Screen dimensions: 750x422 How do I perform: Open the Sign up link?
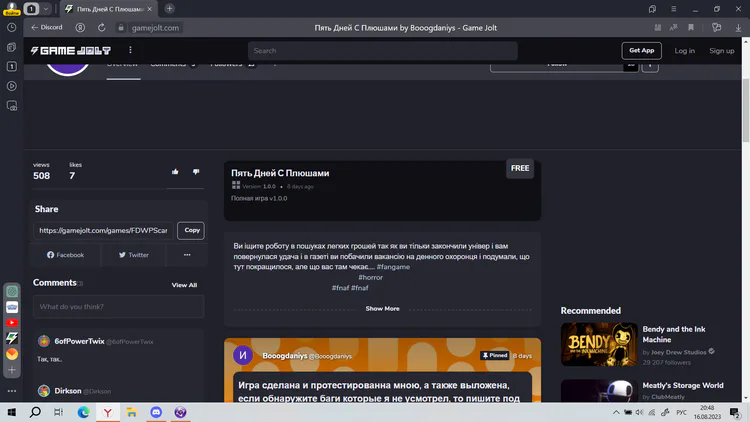click(x=721, y=51)
